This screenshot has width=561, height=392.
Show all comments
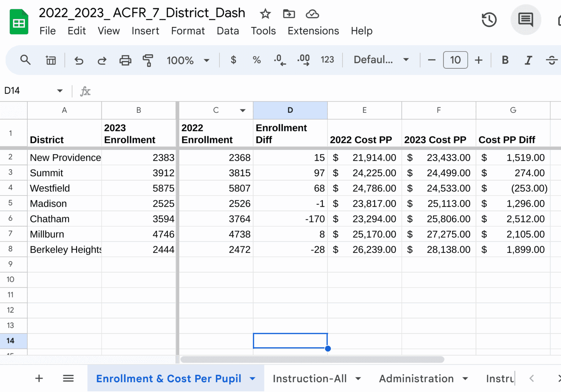pos(526,20)
